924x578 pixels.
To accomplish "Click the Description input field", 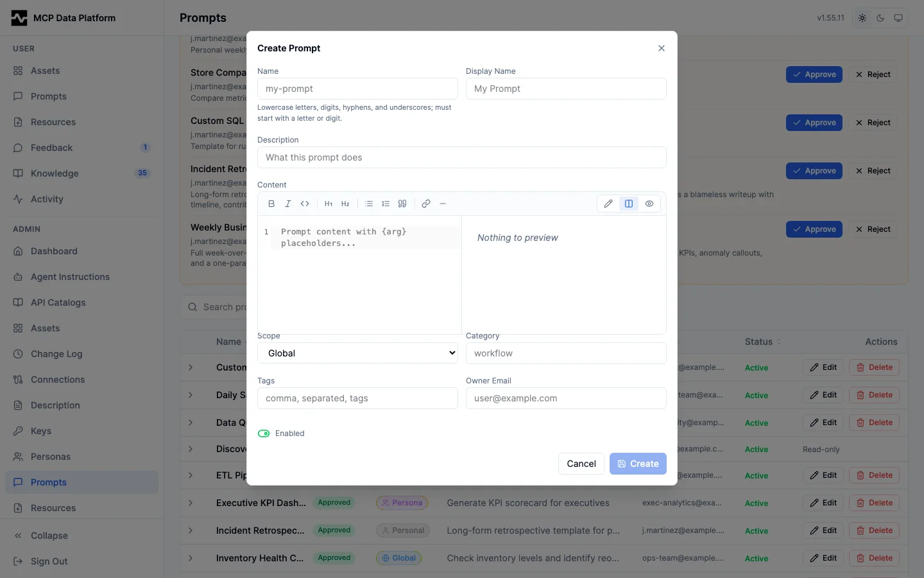I will pyautogui.click(x=462, y=157).
